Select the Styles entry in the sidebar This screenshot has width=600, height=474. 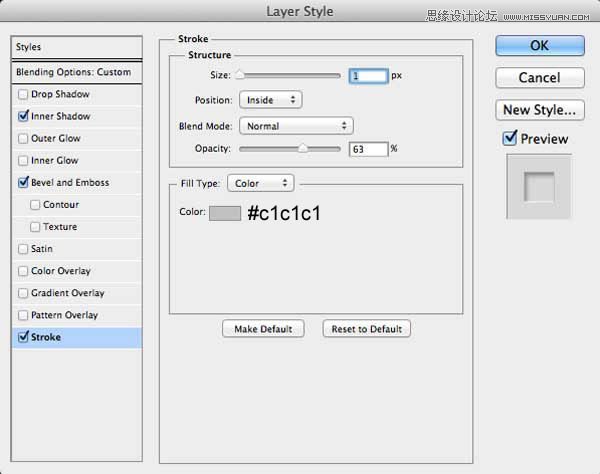[73, 47]
